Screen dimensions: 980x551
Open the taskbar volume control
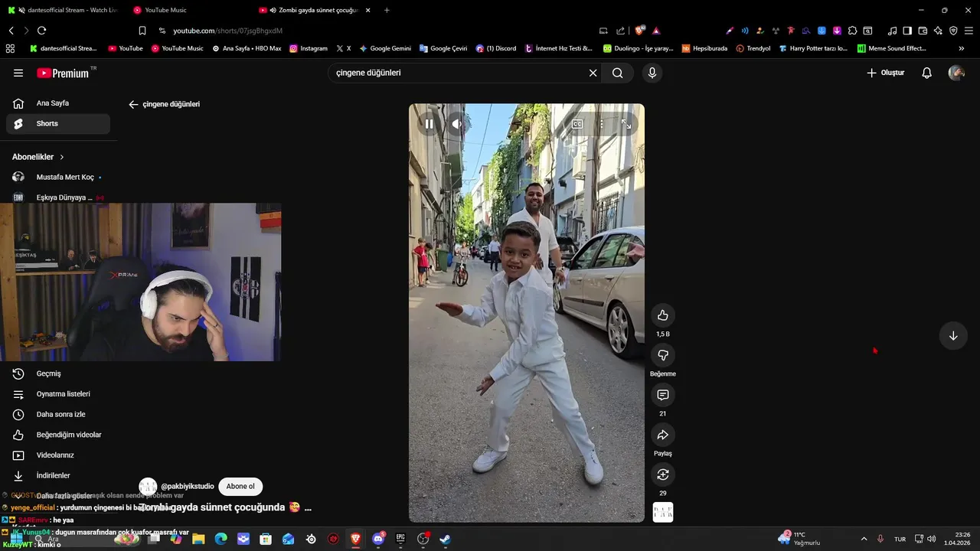pos(932,539)
